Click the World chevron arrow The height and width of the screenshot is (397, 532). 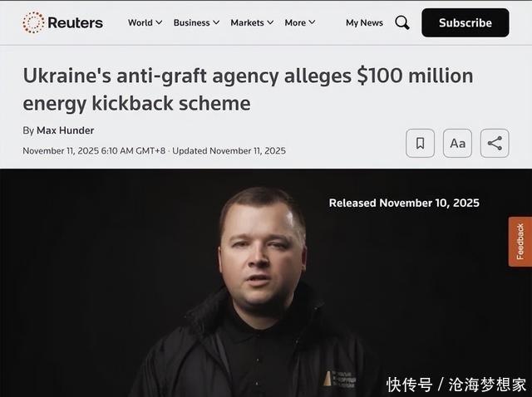(159, 22)
